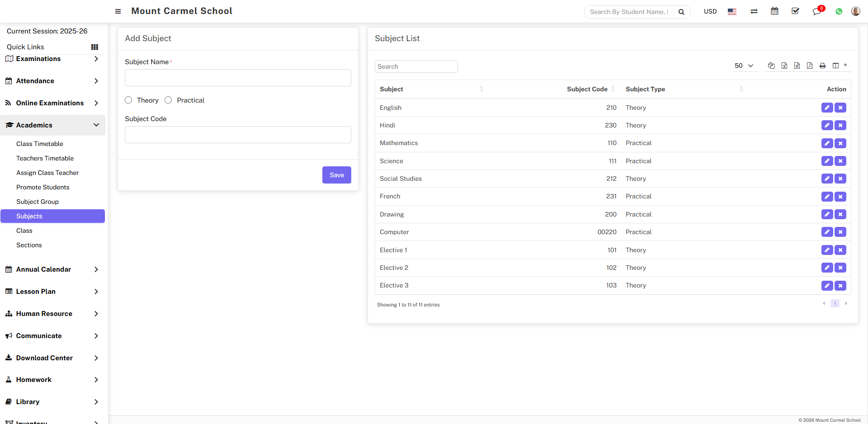Open Subject Group in sidebar
The height and width of the screenshot is (424, 868).
[38, 202]
